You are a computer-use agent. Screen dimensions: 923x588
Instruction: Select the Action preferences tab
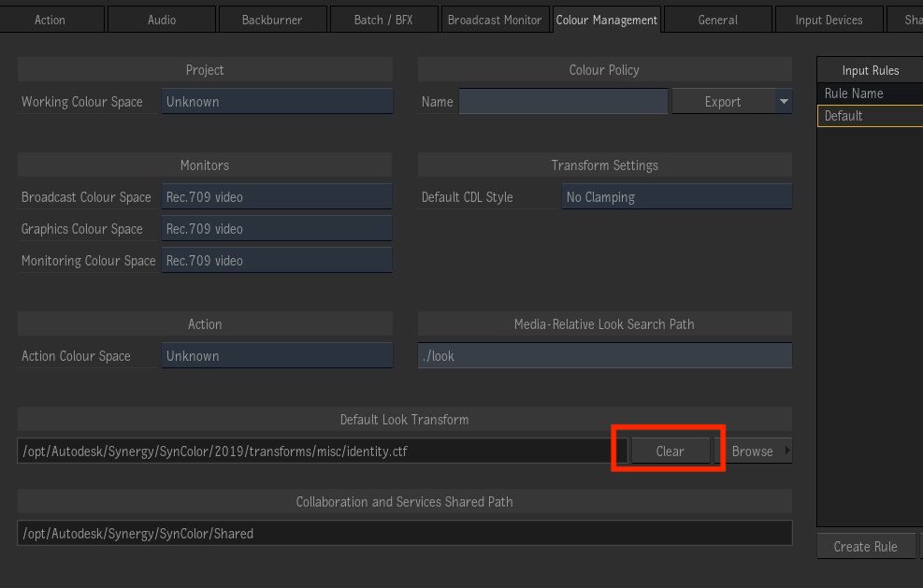pos(50,19)
